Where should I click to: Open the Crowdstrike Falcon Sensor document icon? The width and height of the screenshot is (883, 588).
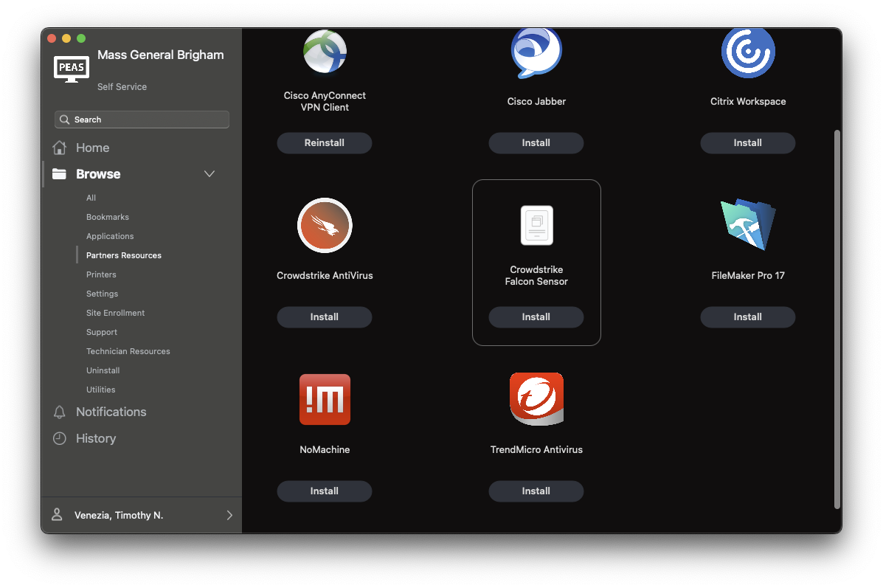(x=537, y=225)
